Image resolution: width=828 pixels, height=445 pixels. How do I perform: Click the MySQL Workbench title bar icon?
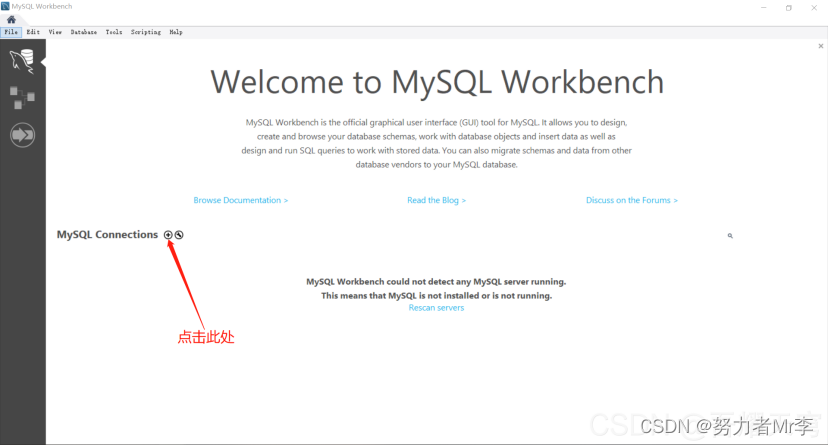[5, 6]
